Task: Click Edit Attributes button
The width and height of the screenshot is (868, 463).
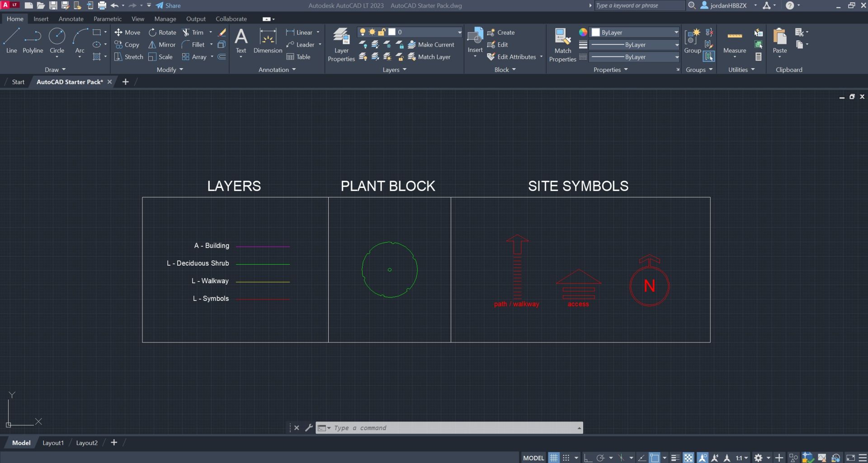Action: [512, 57]
